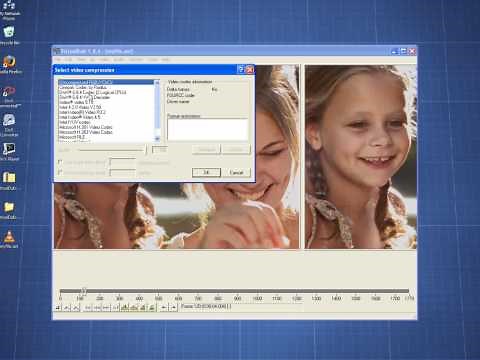
Task: Click the codec list scroll-down arrow
Action: pos(157,139)
